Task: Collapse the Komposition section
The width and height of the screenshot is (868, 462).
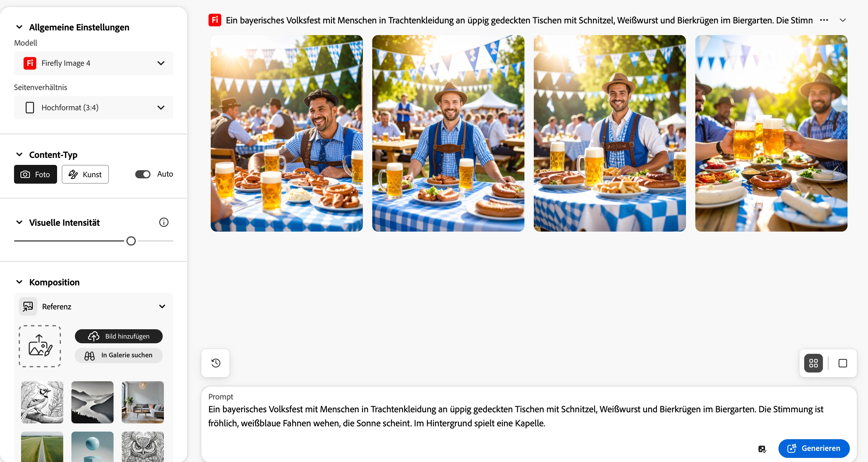Action: 19,282
